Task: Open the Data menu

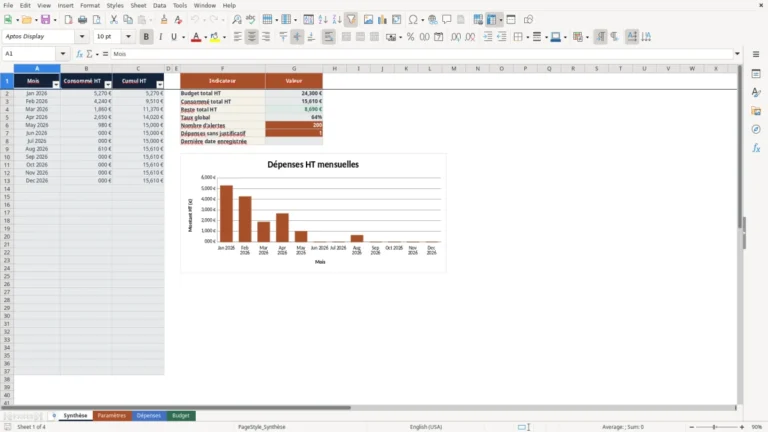Action: click(x=159, y=5)
